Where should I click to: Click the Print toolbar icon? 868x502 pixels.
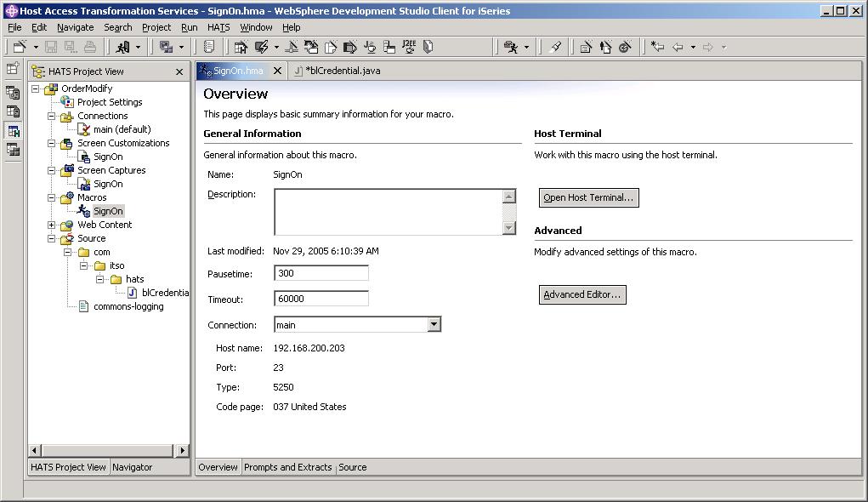tap(89, 47)
